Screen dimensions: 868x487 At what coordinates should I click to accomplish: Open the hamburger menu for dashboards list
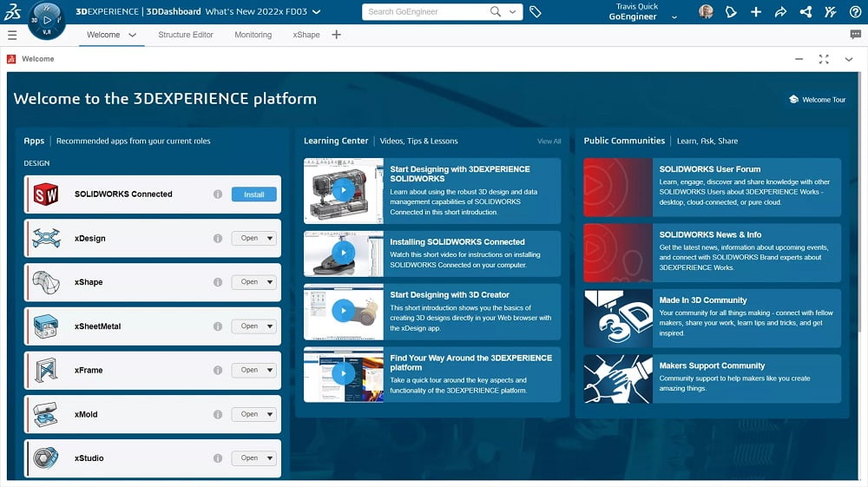pos(12,35)
